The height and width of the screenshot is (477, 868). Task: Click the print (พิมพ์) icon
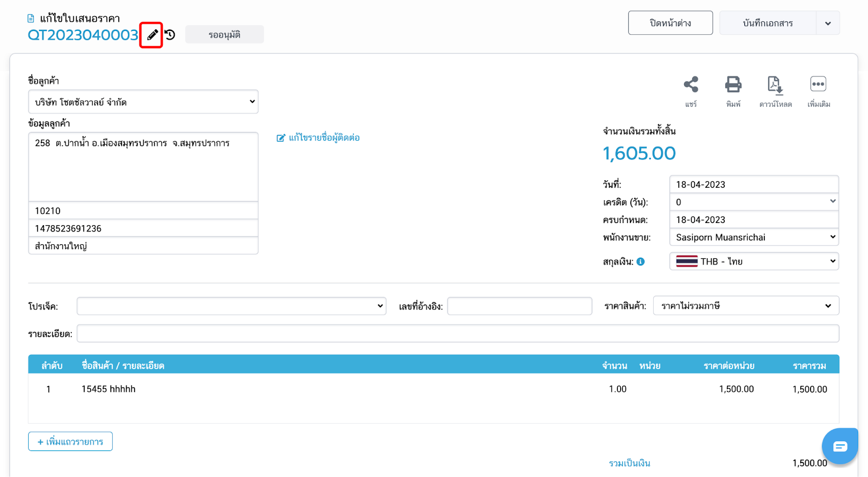(x=733, y=85)
